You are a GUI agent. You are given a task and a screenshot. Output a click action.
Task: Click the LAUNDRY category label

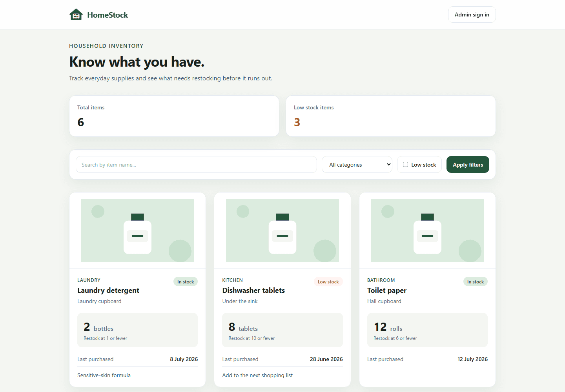[89, 280]
